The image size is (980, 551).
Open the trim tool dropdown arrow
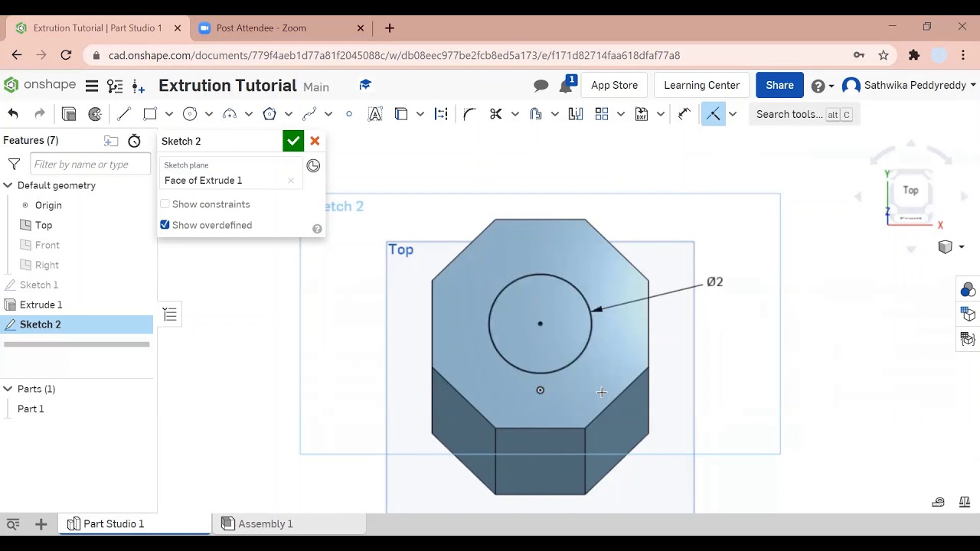[x=515, y=114]
